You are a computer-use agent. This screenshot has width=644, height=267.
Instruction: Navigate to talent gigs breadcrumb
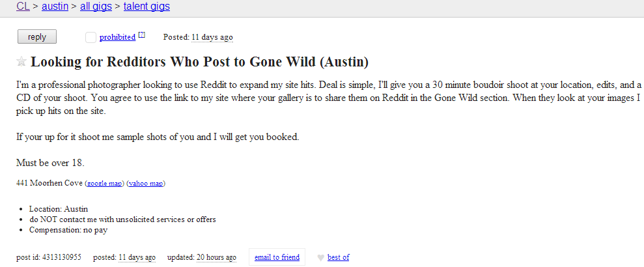[147, 7]
